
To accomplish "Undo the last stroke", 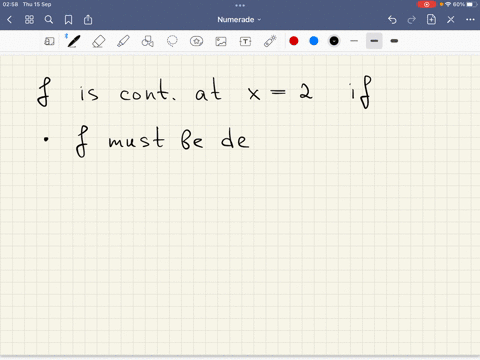I will pyautogui.click(x=392, y=20).
